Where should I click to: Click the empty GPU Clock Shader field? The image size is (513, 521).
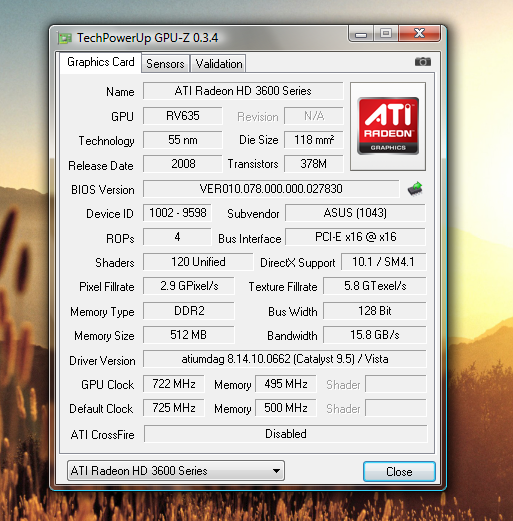[x=396, y=384]
